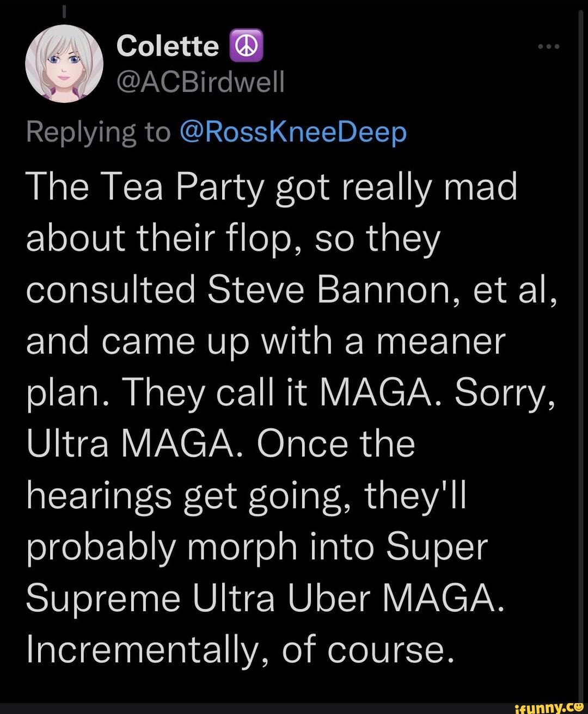Image resolution: width=588 pixels, height=714 pixels.
Task: Open the @RossKneeDeep mention link
Action: [x=292, y=131]
